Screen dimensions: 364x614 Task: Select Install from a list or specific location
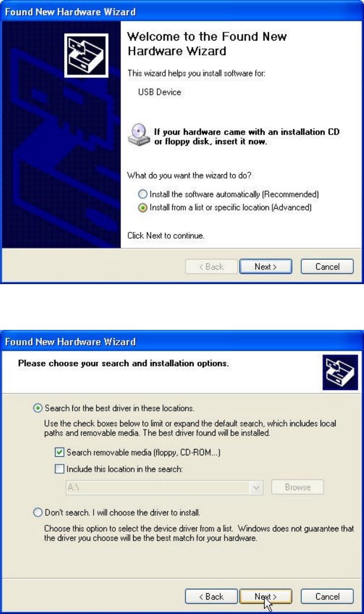[x=142, y=207]
